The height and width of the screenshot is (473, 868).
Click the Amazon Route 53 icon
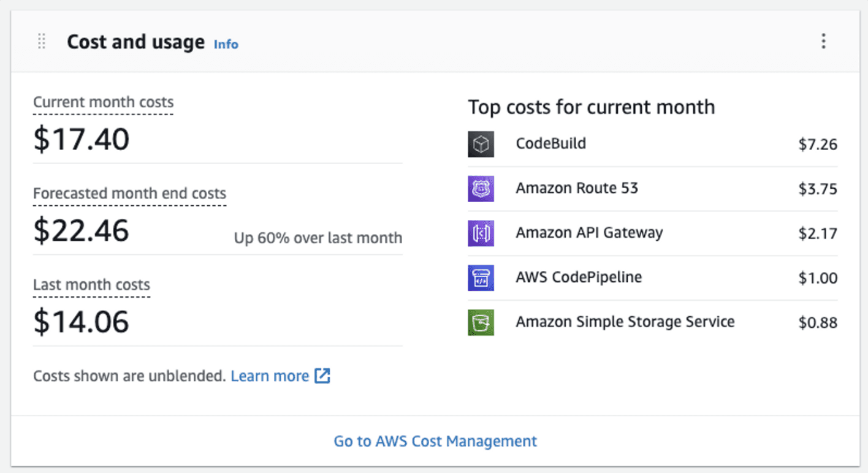pos(481,189)
